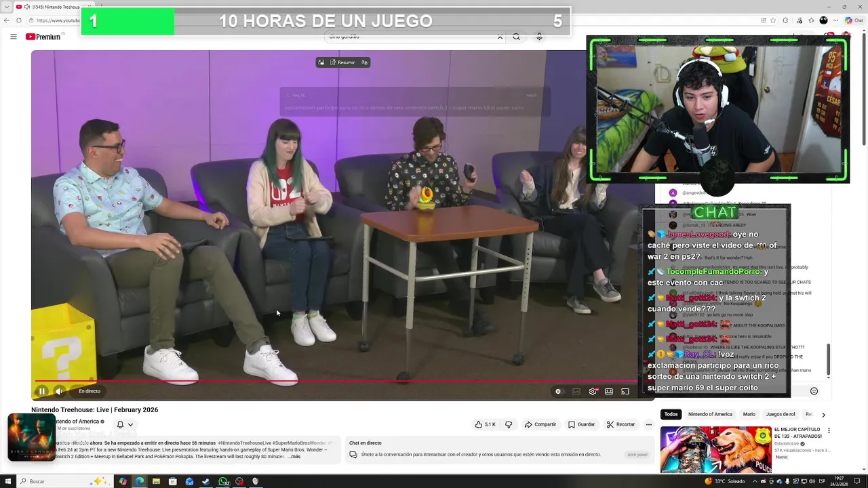Clear the YouTube search box
Screen dimensions: 868x488
[x=500, y=37]
